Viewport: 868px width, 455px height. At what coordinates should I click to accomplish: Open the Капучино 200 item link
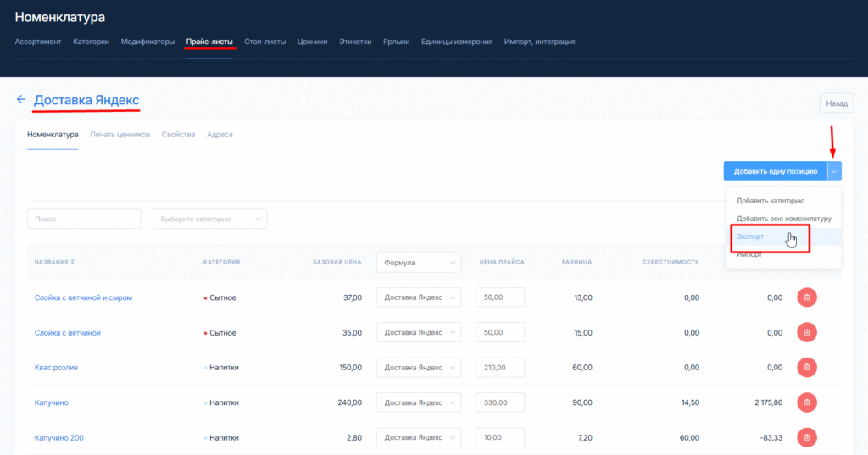[x=58, y=438]
